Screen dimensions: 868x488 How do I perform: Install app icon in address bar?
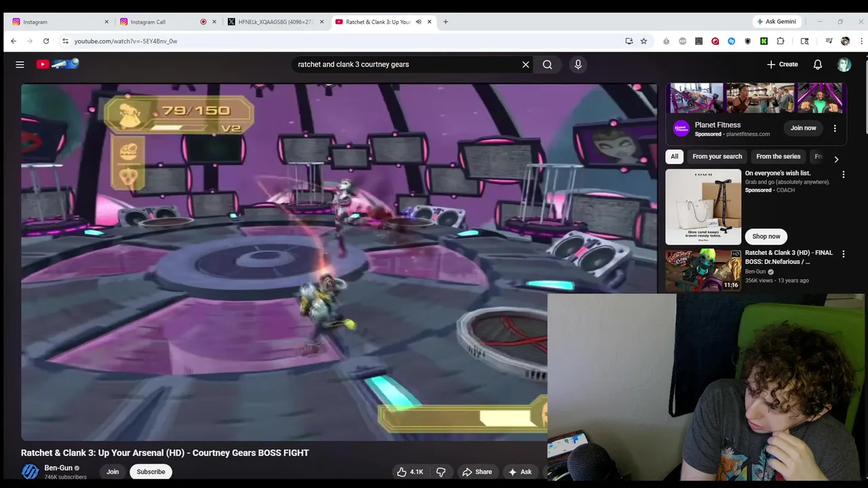pos(629,41)
